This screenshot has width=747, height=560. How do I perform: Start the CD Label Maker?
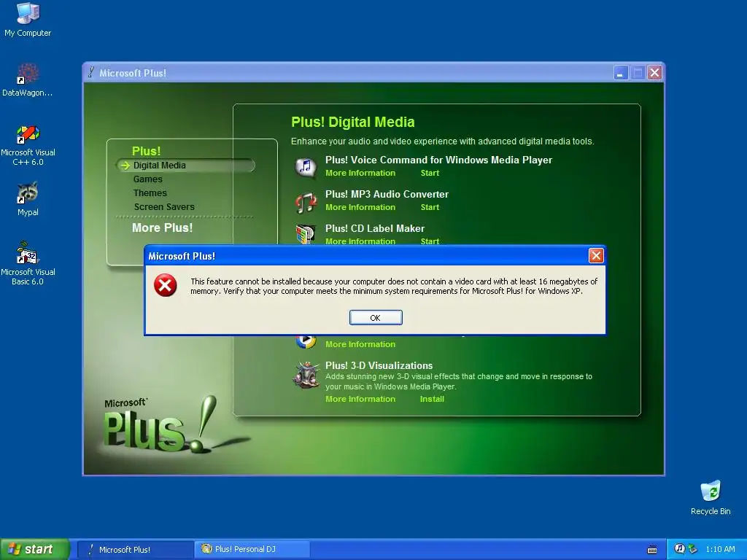430,241
